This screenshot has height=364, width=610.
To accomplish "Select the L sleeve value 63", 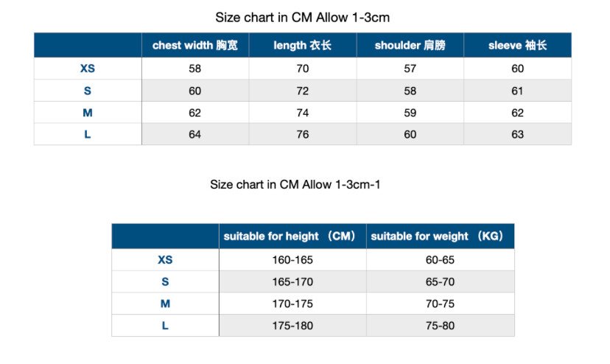I will pyautogui.click(x=517, y=134).
